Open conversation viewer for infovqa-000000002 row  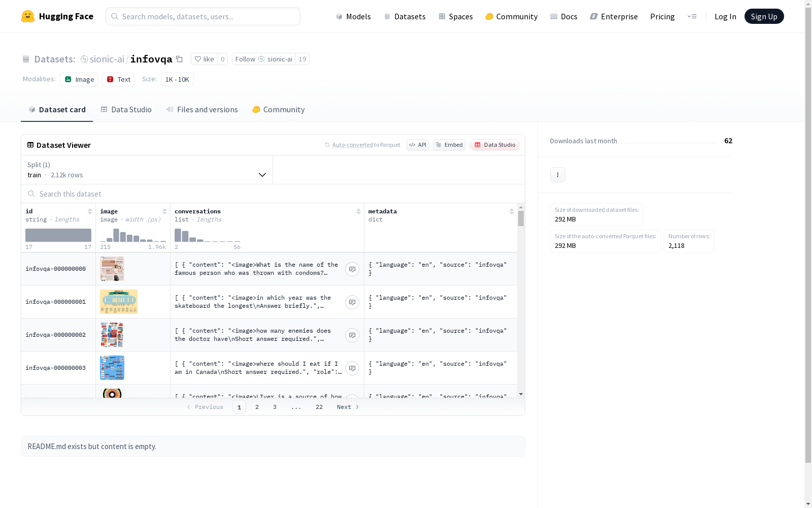coord(352,335)
